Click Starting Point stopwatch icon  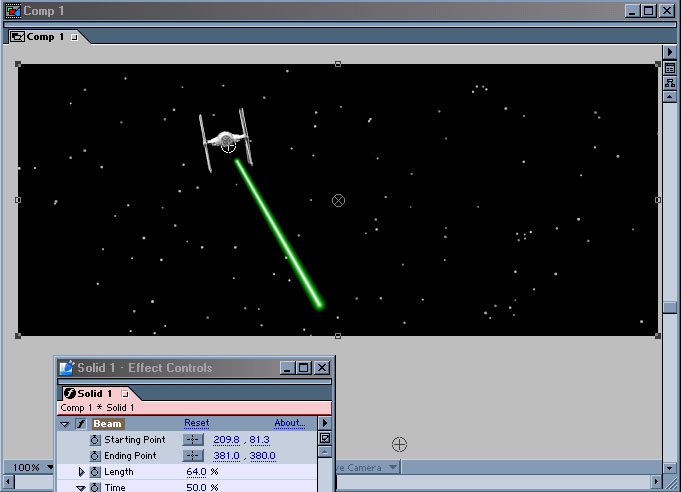coord(95,440)
